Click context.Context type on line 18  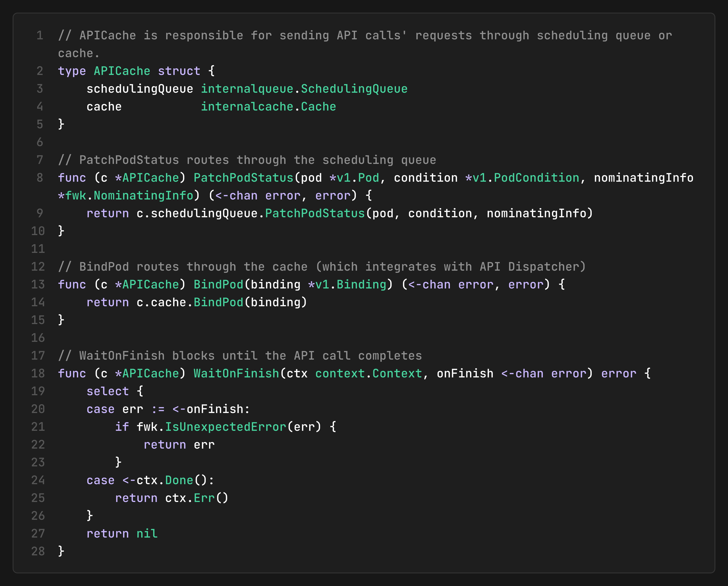[369, 374]
